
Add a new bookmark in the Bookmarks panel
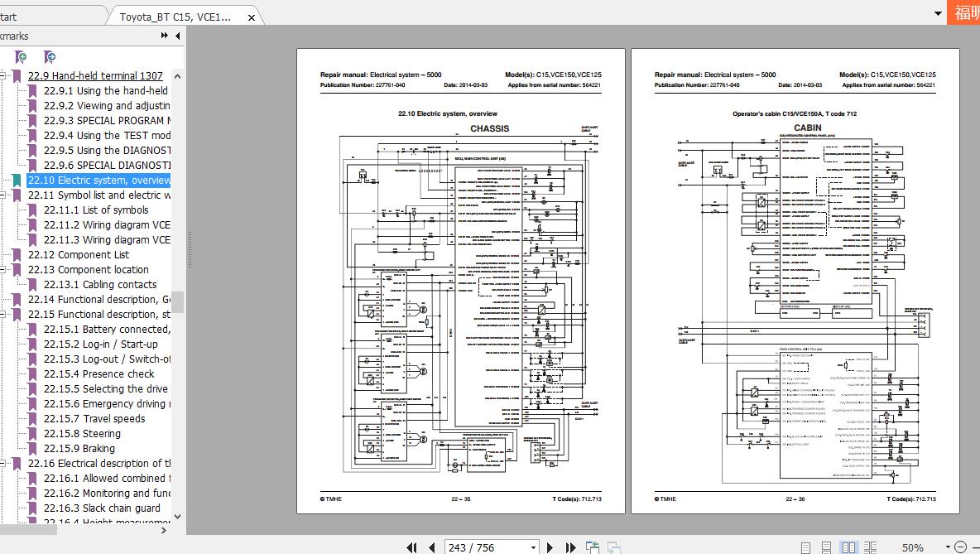click(21, 56)
